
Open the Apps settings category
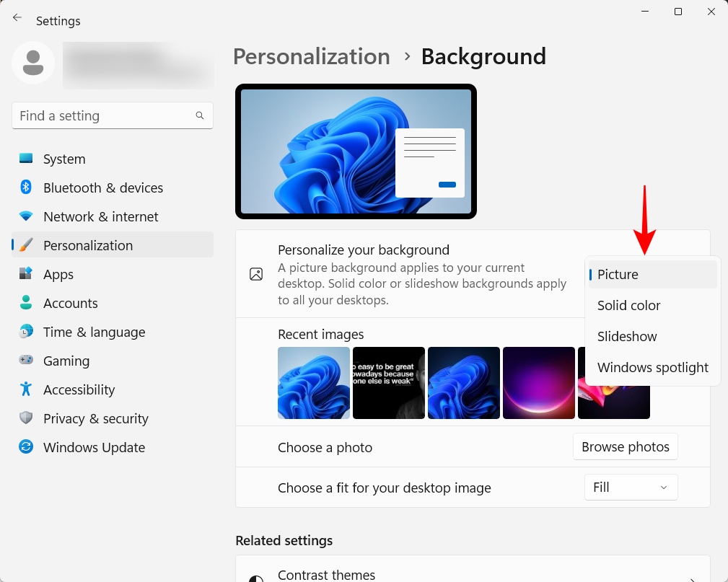click(113, 274)
